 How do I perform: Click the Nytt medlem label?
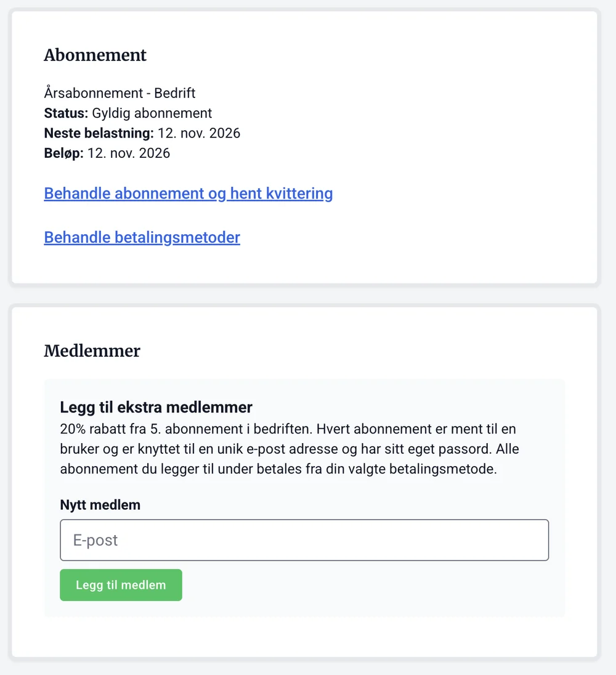(x=100, y=505)
